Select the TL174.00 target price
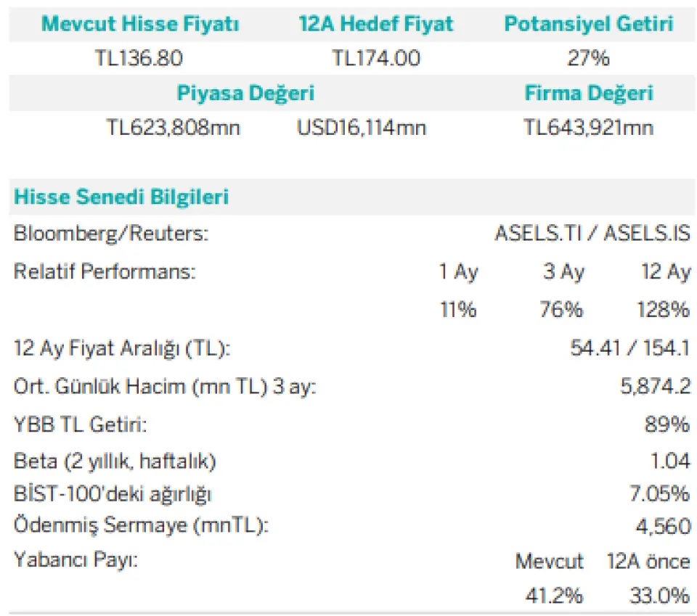The width and height of the screenshot is (697, 616). 376,58
